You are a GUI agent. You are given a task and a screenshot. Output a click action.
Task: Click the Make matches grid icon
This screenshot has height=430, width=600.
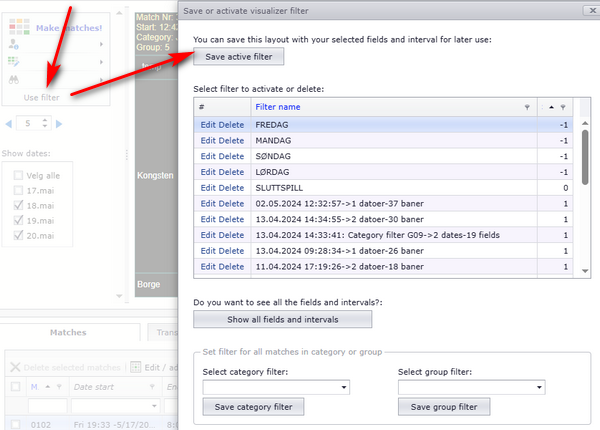tap(19, 26)
